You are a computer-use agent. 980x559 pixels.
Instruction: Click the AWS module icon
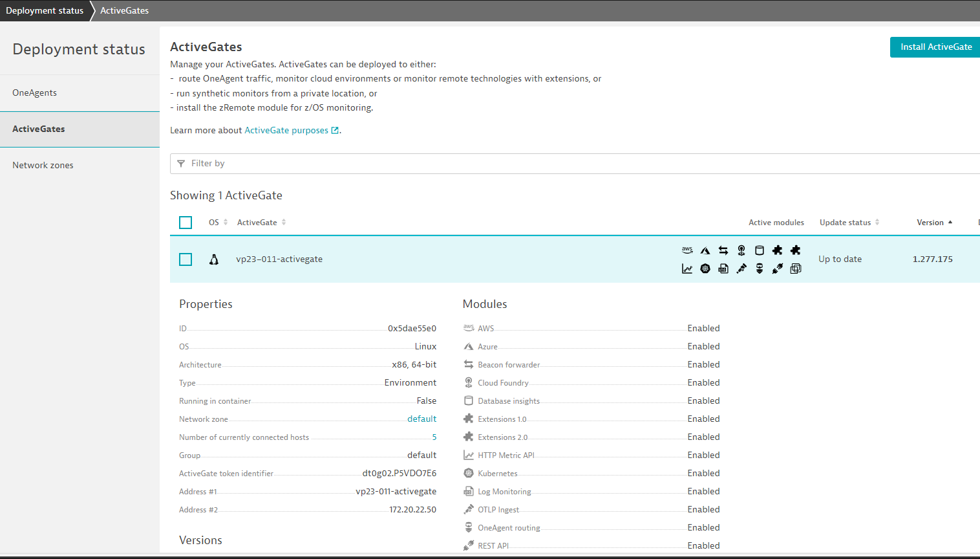coord(469,328)
